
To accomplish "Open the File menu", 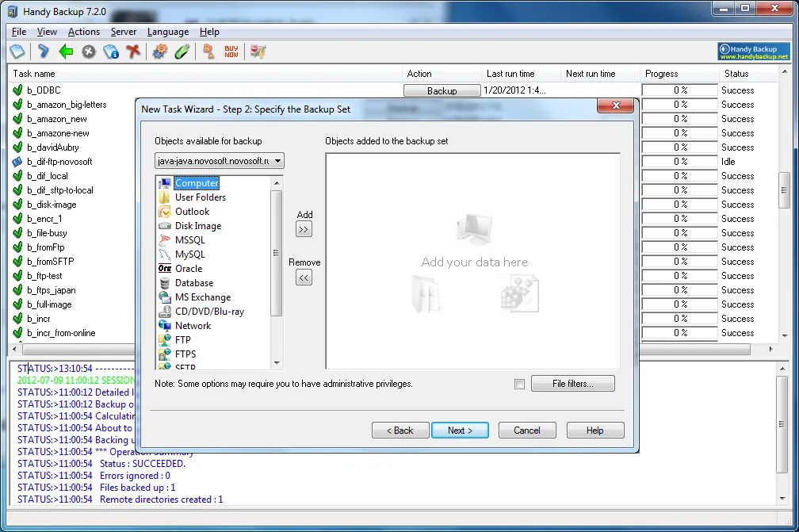I will click(x=19, y=32).
